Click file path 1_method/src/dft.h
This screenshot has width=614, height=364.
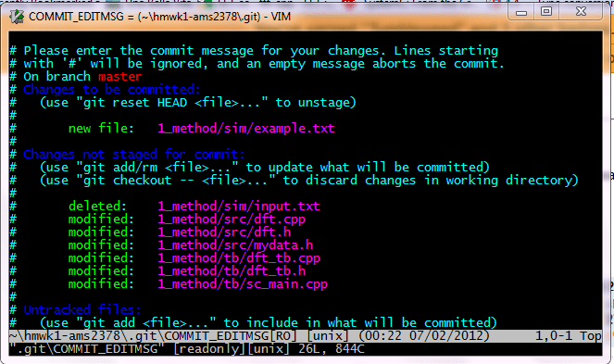pos(224,232)
